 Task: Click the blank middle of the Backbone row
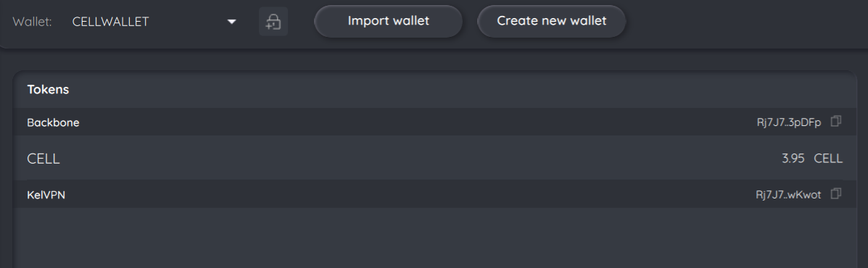click(416, 122)
